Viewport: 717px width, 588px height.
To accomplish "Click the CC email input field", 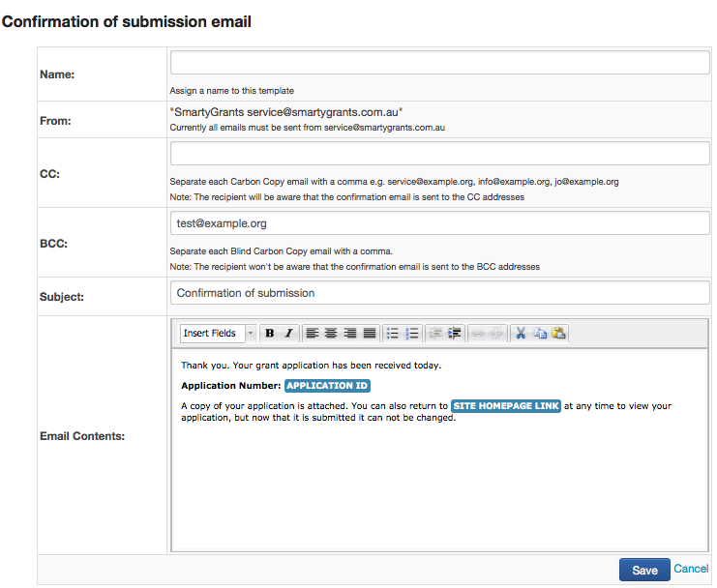I will 440,155.
